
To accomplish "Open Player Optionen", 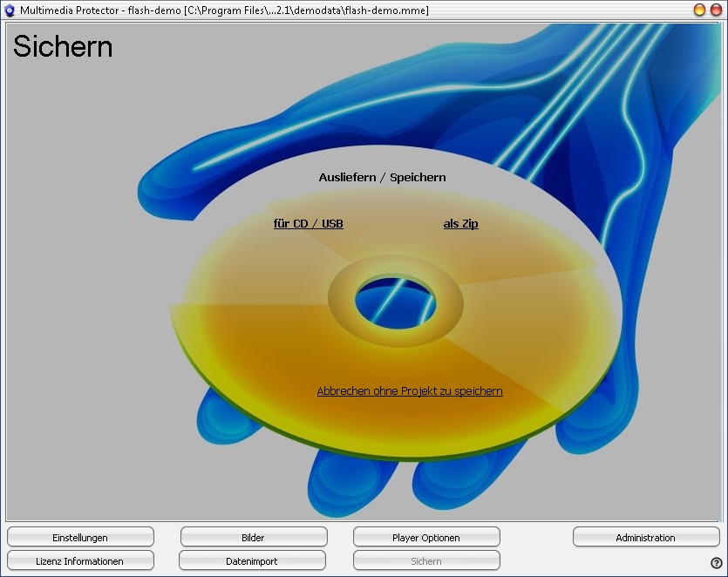I will pyautogui.click(x=426, y=538).
